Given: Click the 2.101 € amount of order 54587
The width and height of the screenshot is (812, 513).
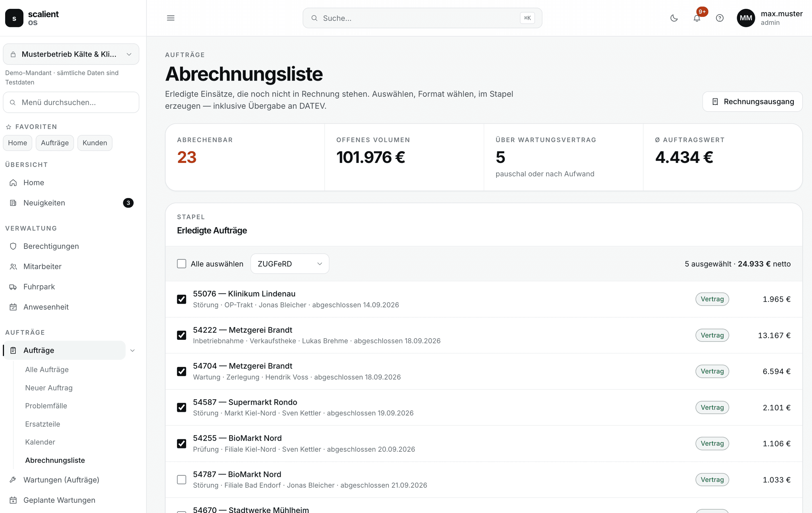Looking at the screenshot, I should pos(777,408).
